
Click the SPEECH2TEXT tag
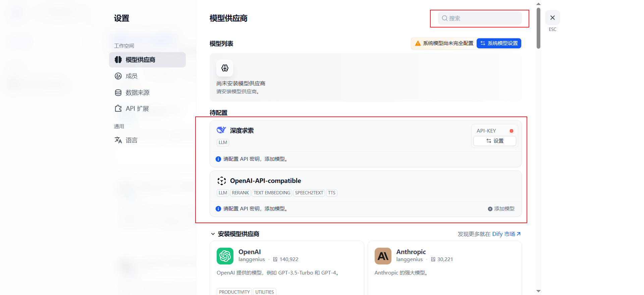coord(309,193)
